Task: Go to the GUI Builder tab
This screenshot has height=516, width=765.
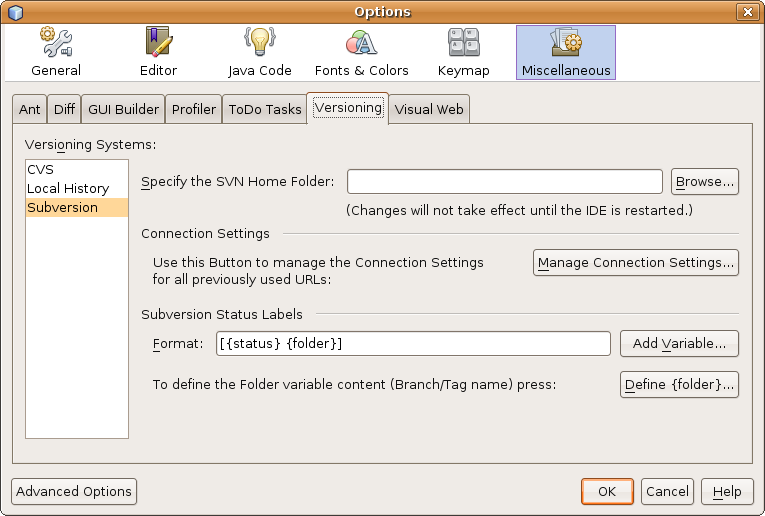Action: pos(124,109)
